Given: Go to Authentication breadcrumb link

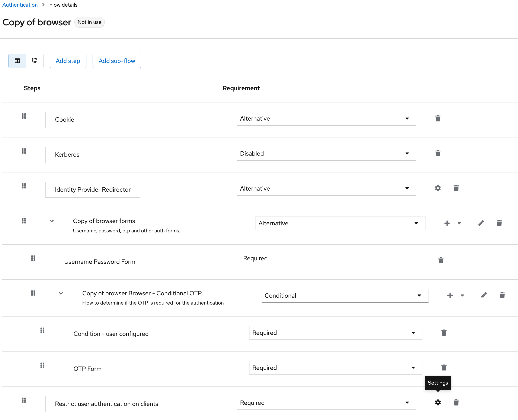Looking at the screenshot, I should (x=20, y=5).
